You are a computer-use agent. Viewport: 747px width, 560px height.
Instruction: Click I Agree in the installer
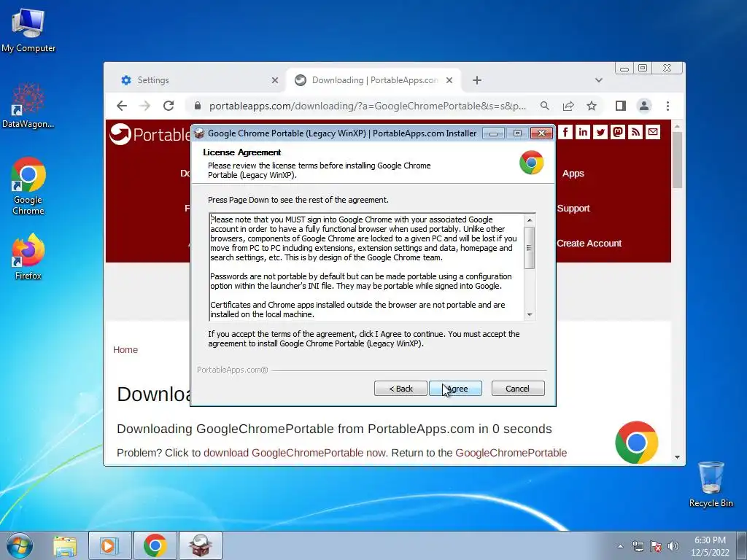455,388
